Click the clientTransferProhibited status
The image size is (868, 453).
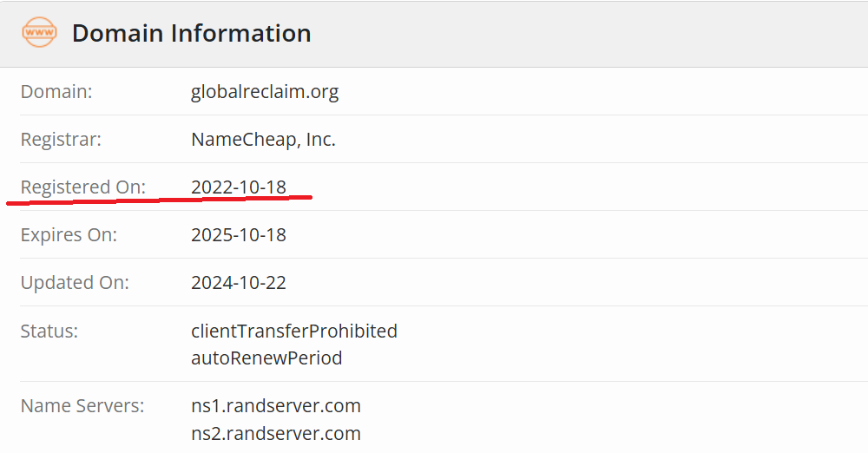pos(294,331)
